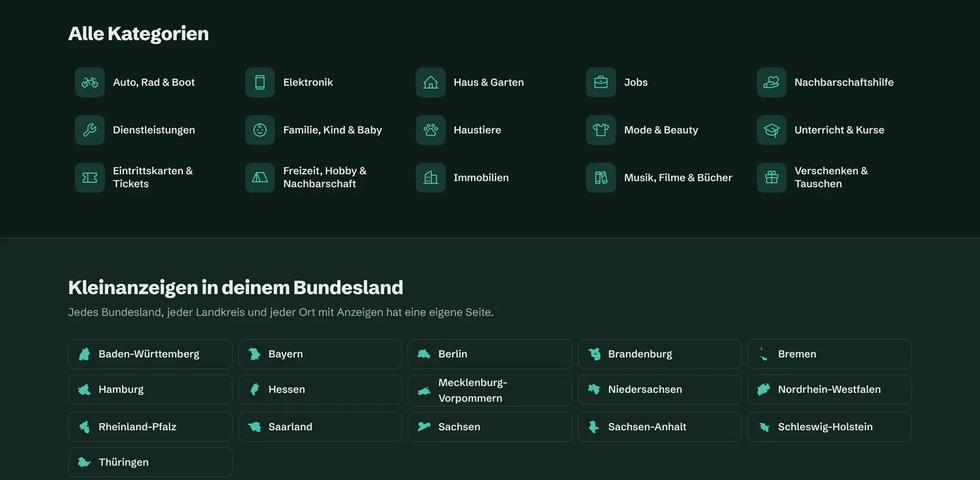Click the paw print icon for Haustiere
The width and height of the screenshot is (980, 480).
click(x=431, y=130)
